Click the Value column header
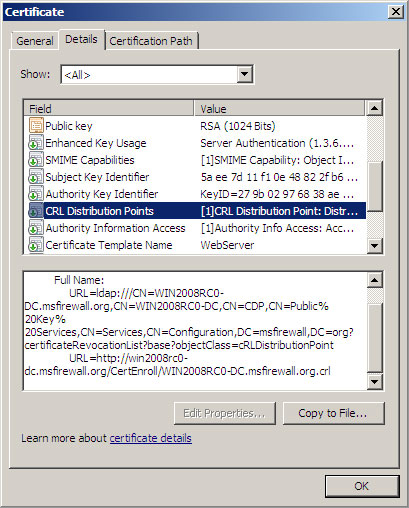409x508 pixels. 279,109
